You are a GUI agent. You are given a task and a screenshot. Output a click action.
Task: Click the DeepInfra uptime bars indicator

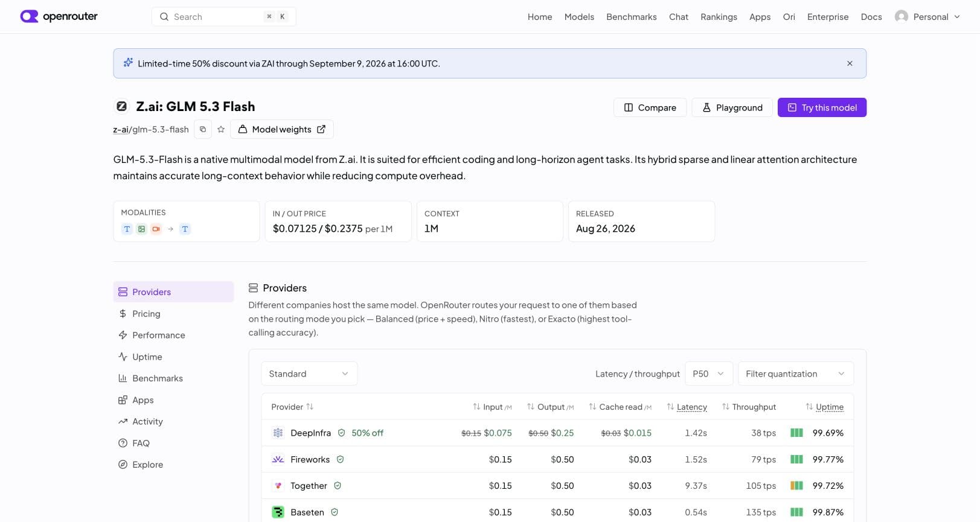pos(796,433)
